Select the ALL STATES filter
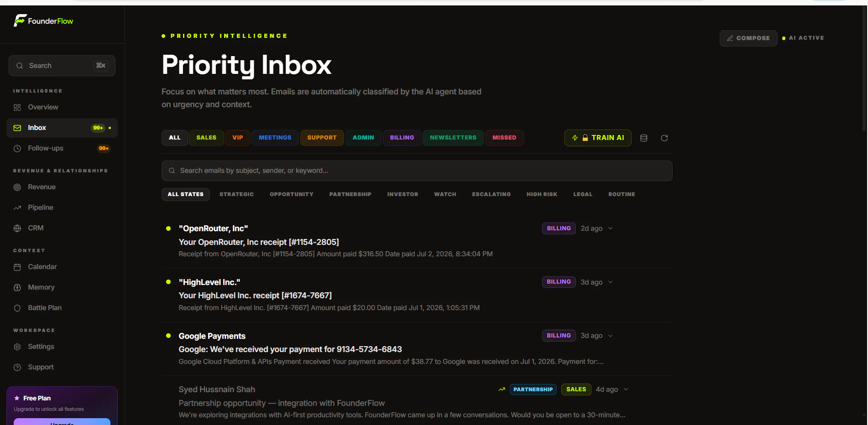This screenshot has height=425, width=868. [x=186, y=194]
